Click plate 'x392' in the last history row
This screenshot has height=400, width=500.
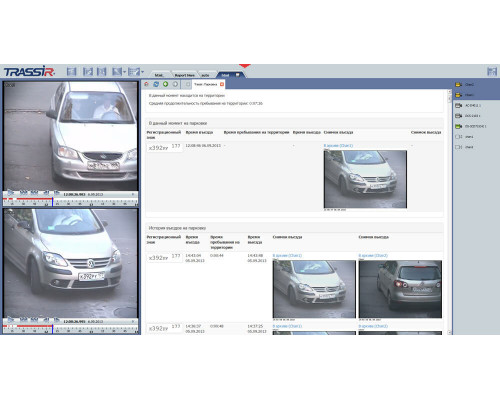click(x=165, y=328)
